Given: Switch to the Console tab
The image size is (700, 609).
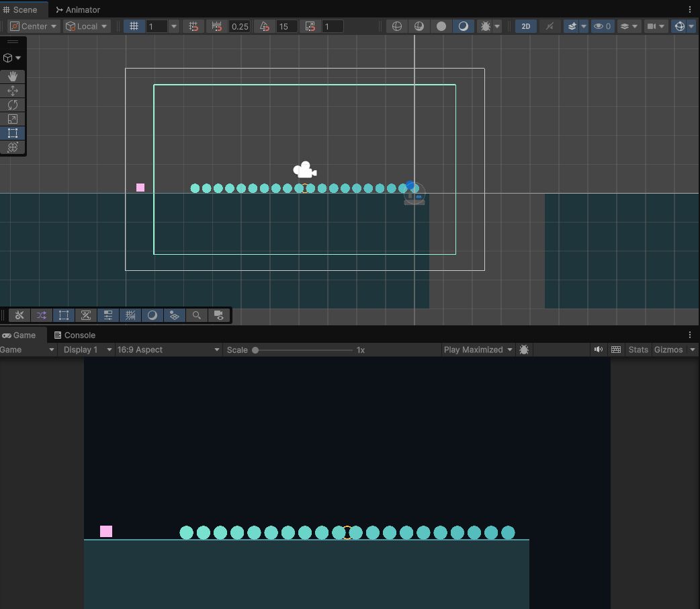Looking at the screenshot, I should pyautogui.click(x=75, y=335).
